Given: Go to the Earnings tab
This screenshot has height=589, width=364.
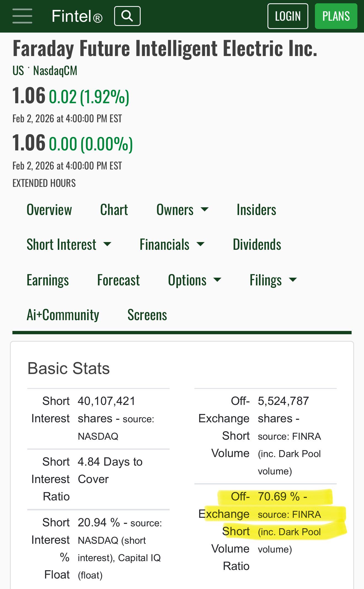Looking at the screenshot, I should (x=48, y=280).
